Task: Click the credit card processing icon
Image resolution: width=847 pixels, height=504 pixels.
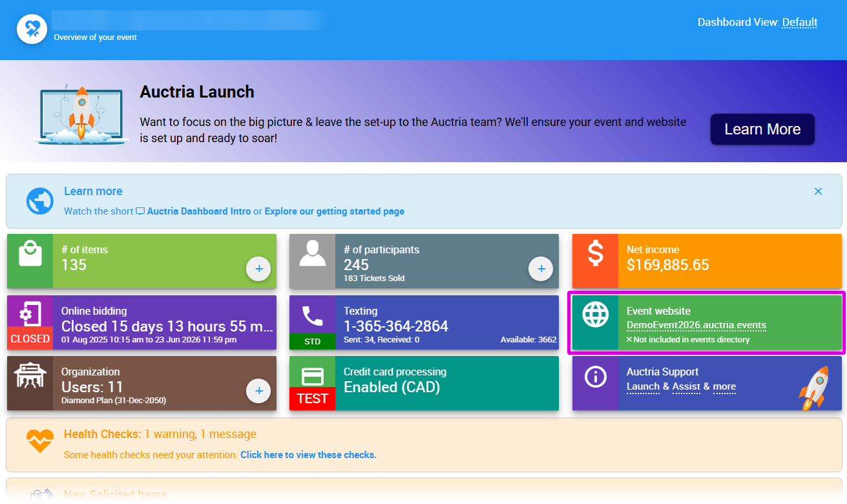Action: pos(313,375)
